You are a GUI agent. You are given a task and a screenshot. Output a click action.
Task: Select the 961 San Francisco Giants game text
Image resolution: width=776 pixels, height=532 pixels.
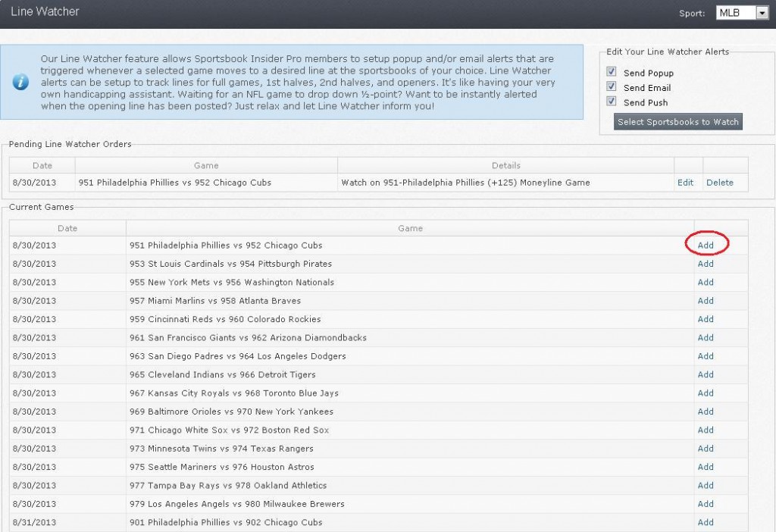pos(248,337)
